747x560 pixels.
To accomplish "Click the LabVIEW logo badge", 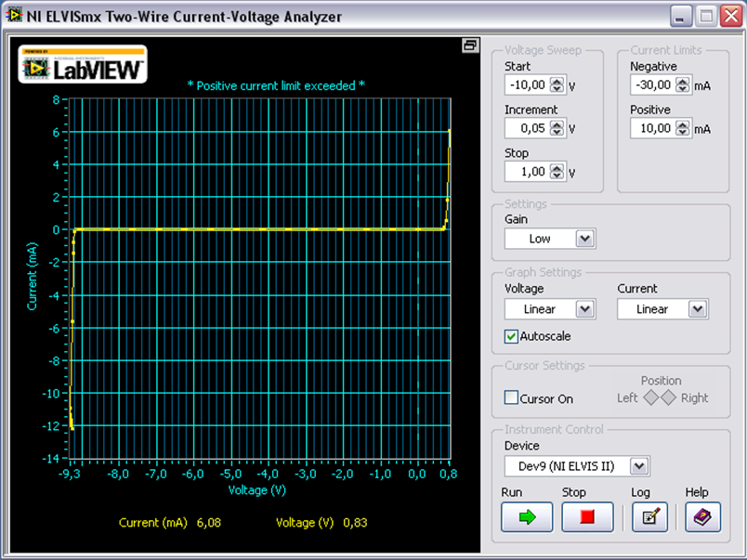I will (x=83, y=64).
